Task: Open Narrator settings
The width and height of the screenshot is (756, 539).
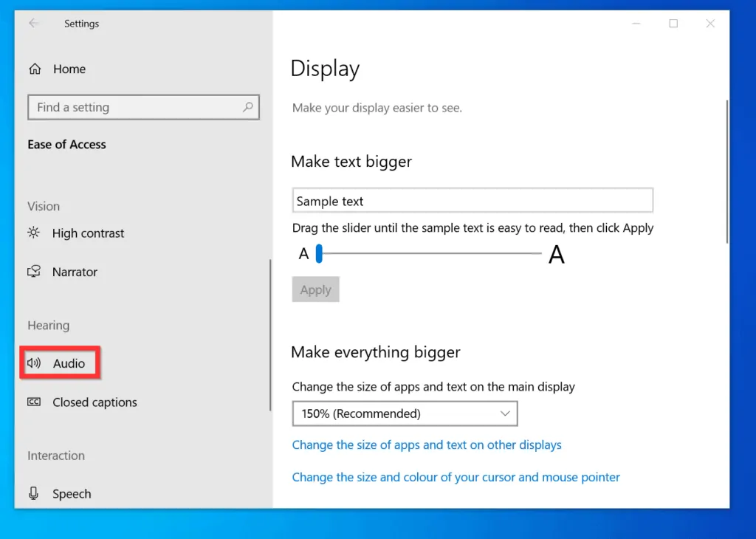Action: [75, 272]
